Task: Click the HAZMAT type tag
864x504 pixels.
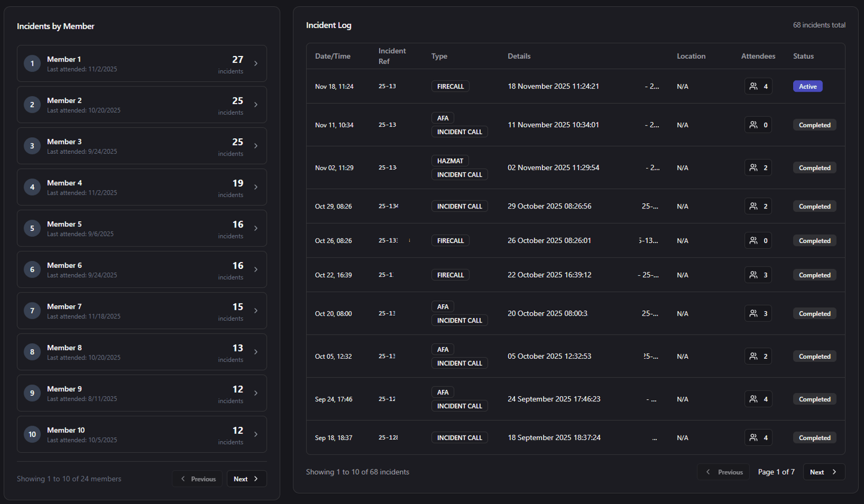Action: pos(450,161)
